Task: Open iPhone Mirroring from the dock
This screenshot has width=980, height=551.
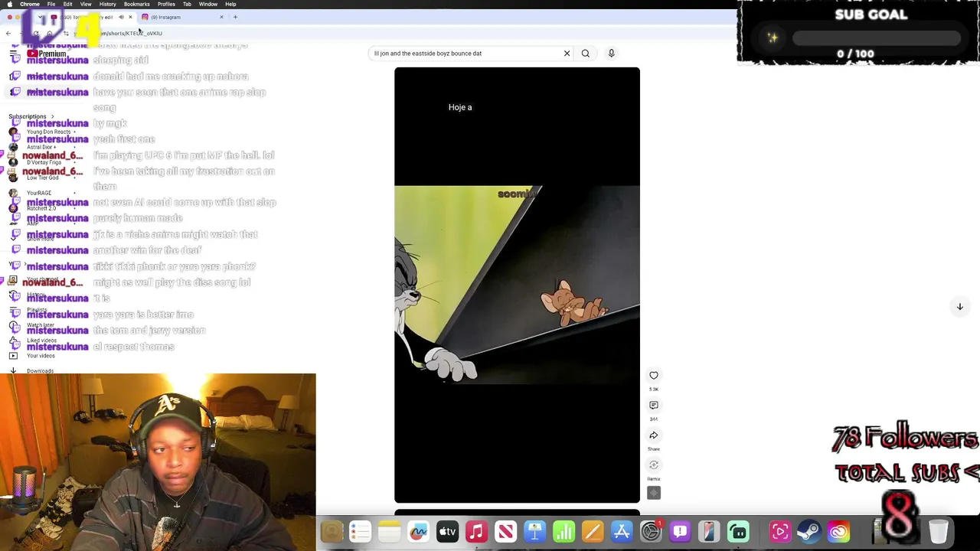Action: (x=709, y=532)
